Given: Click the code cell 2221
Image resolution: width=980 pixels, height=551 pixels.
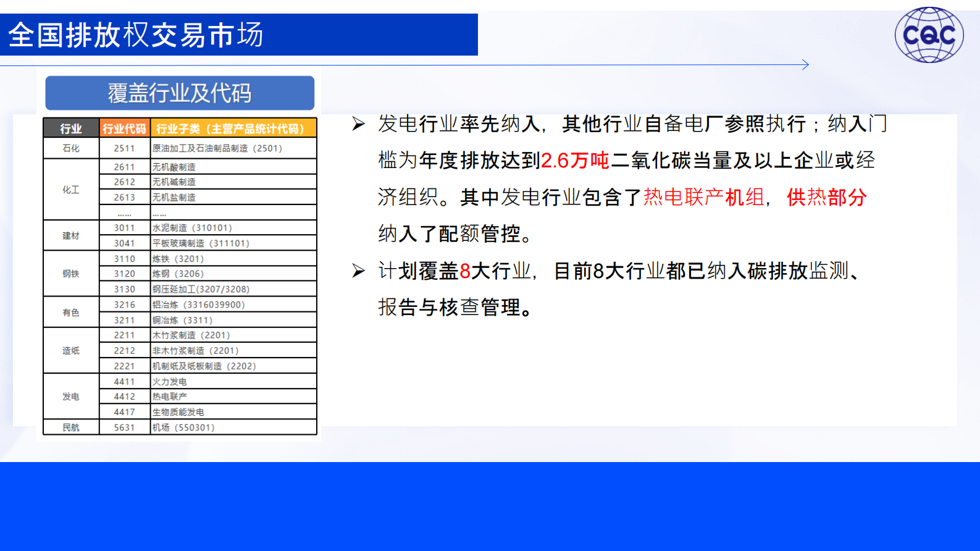Looking at the screenshot, I should coord(124,366).
